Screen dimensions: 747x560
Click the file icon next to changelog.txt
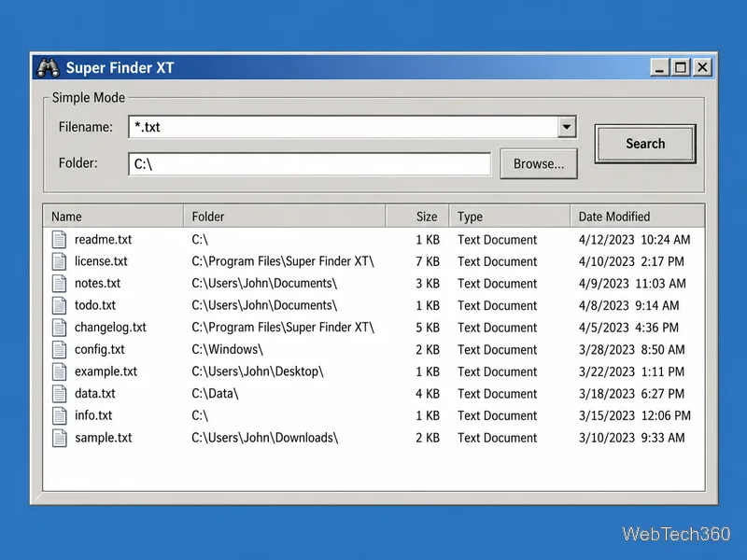(x=59, y=328)
